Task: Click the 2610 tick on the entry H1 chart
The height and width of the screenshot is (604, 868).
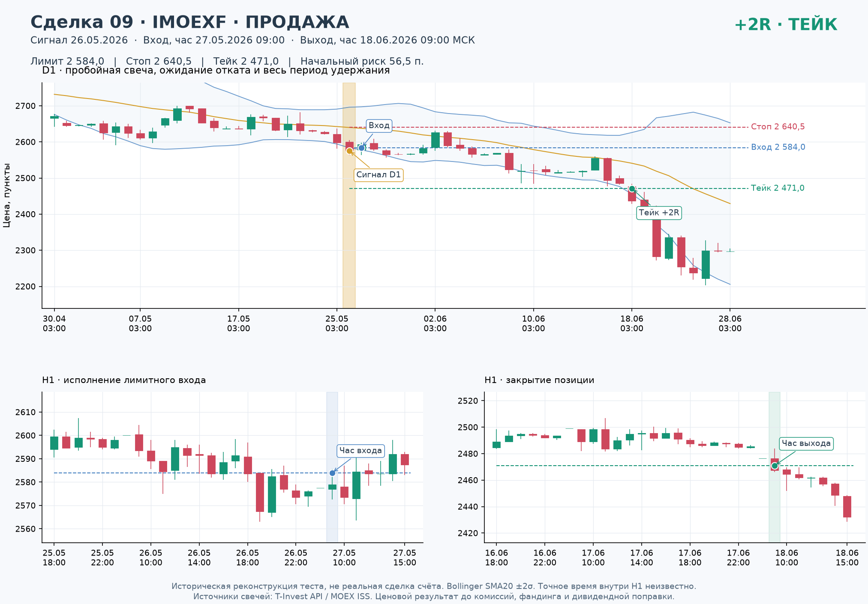Action: click(x=27, y=413)
